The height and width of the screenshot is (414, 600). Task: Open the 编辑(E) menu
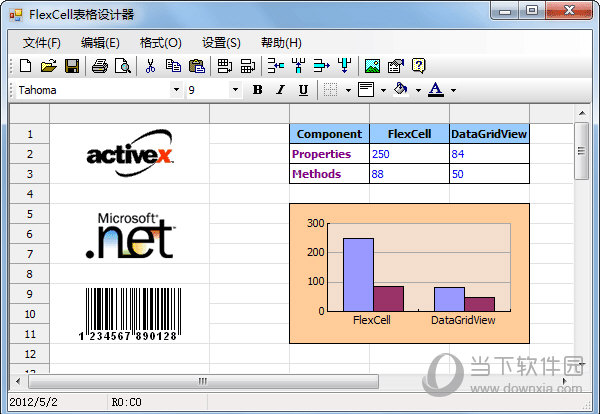(x=100, y=42)
